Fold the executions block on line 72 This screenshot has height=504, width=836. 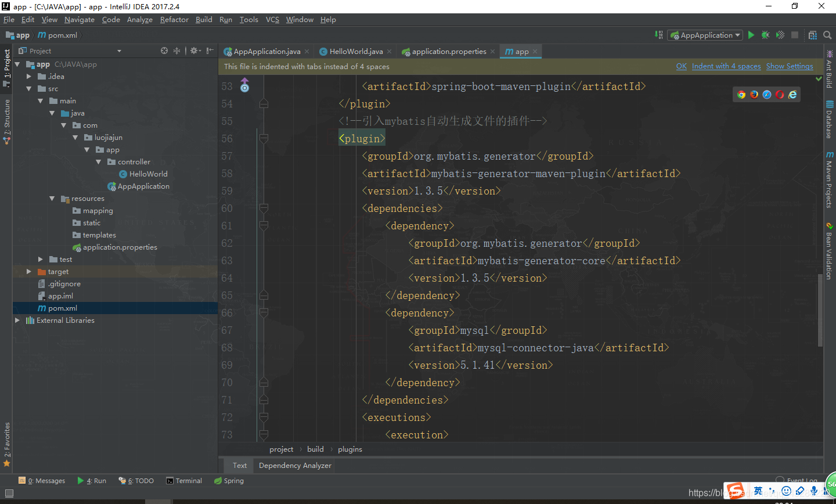264,417
